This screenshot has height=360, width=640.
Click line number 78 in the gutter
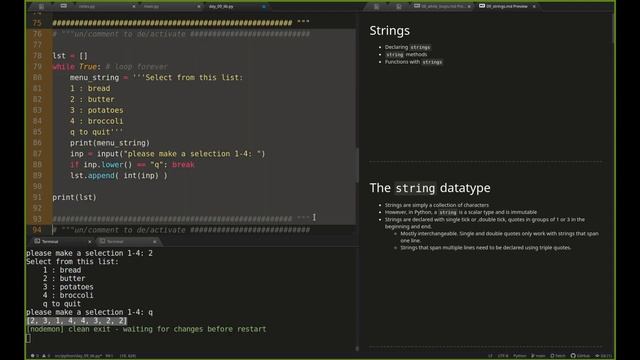(37, 56)
